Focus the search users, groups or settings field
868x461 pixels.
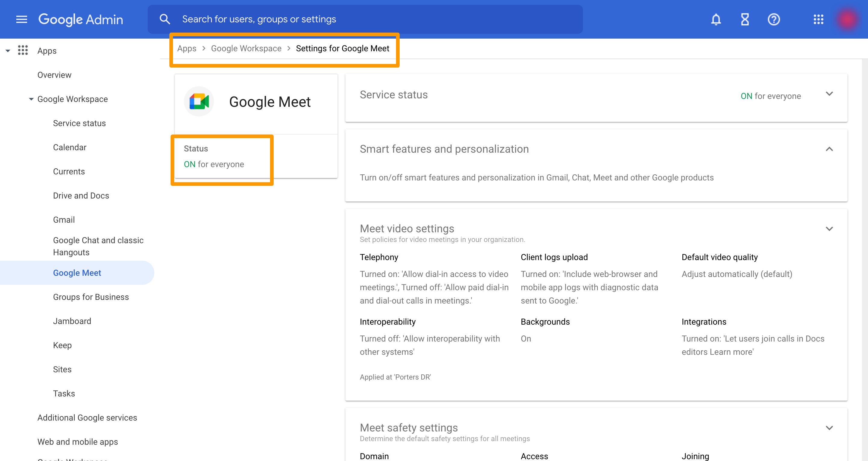click(x=365, y=19)
